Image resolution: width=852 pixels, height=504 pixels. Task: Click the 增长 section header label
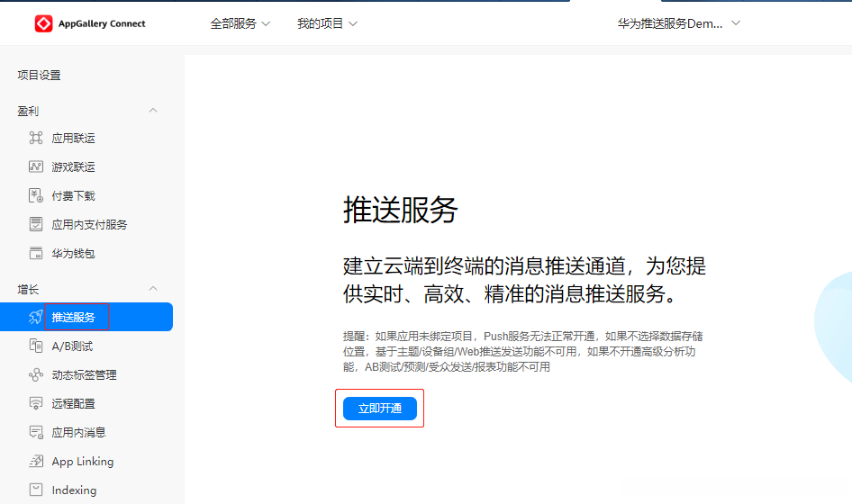click(x=28, y=289)
